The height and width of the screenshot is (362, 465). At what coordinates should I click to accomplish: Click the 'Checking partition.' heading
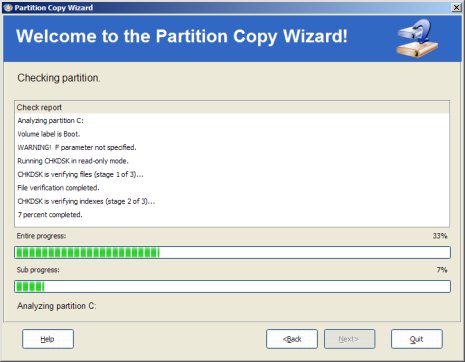59,78
